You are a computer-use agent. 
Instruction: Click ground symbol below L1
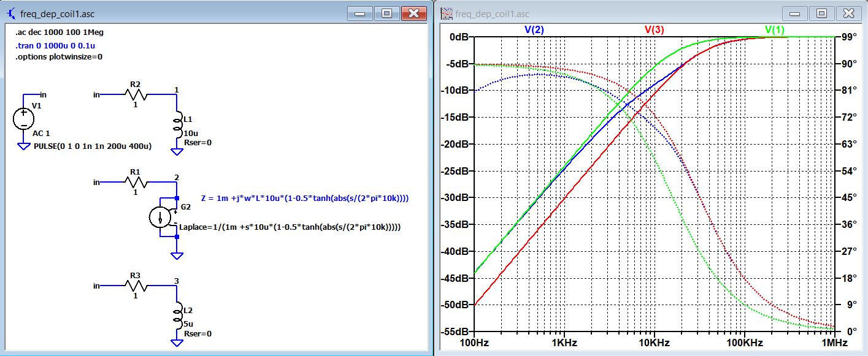[x=178, y=153]
